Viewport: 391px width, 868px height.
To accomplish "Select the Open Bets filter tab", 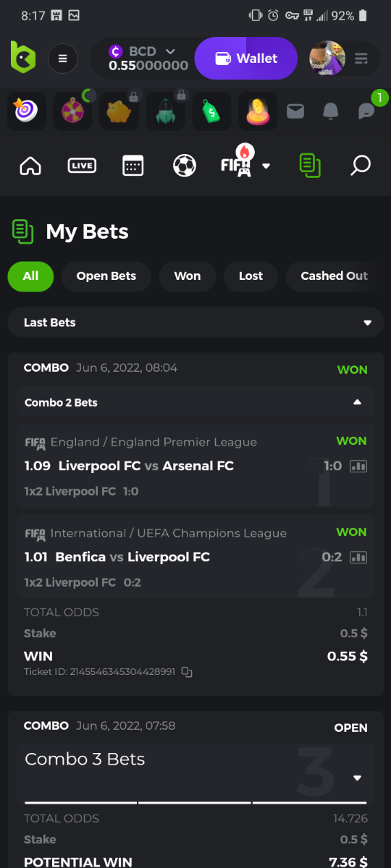I will coord(106,276).
